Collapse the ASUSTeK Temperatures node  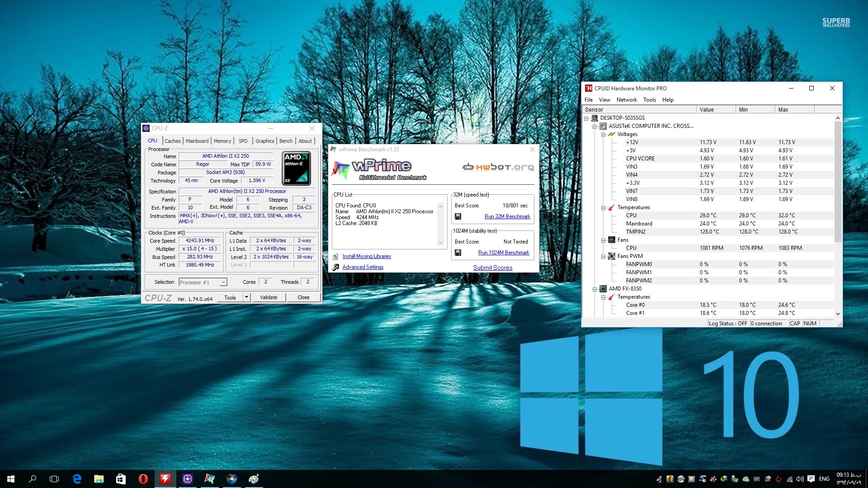pos(604,208)
